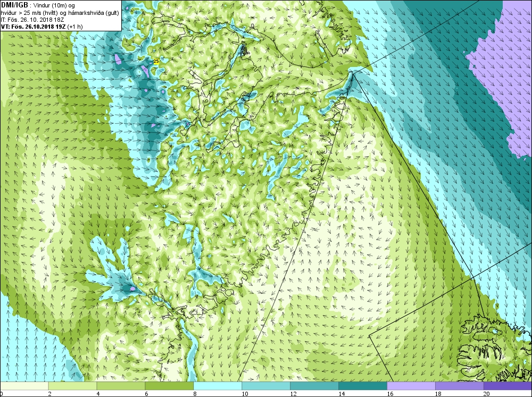Click the 14–16 m/s dark teal swatch
This screenshot has width=532, height=397.
[x=363, y=386]
